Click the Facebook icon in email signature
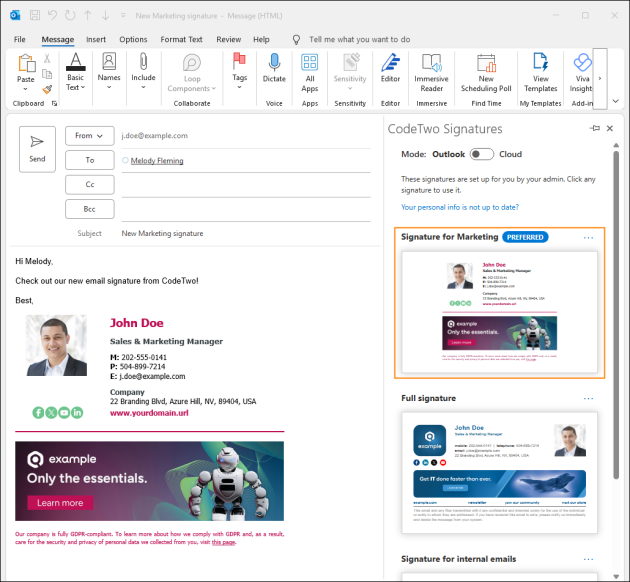This screenshot has height=582, width=630. point(38,413)
